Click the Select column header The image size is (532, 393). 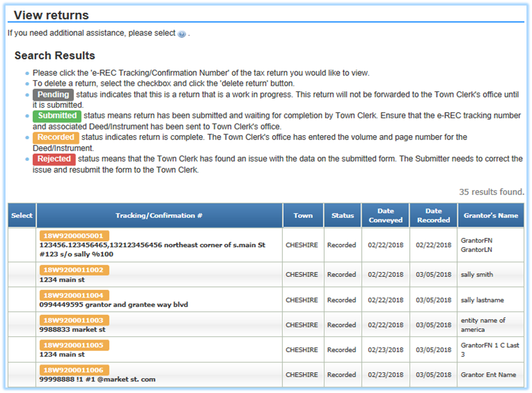[x=22, y=216]
